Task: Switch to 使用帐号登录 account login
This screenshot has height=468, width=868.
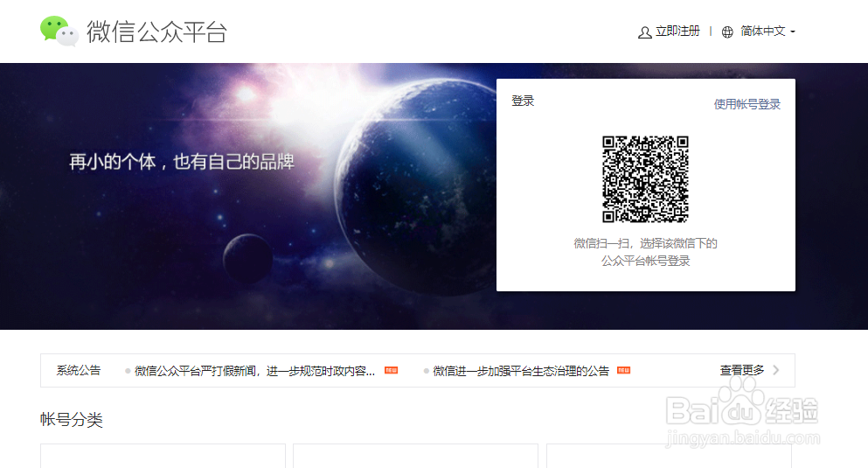Action: point(746,104)
